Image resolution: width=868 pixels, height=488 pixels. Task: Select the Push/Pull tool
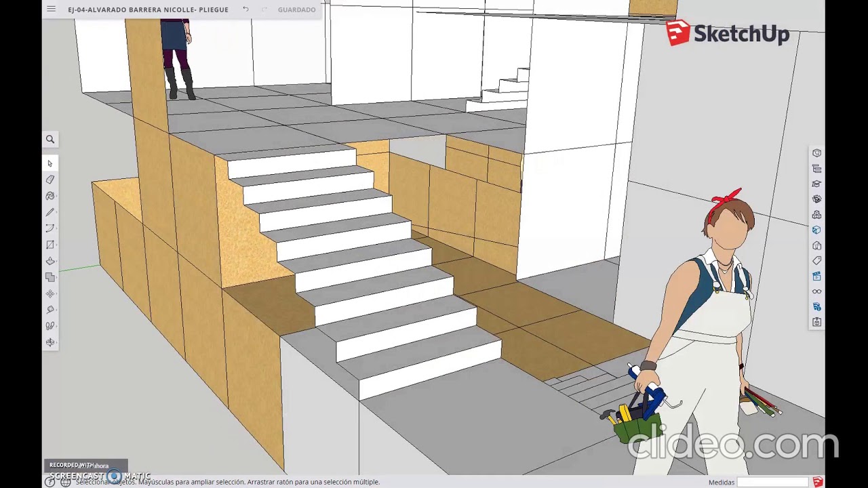(50, 261)
